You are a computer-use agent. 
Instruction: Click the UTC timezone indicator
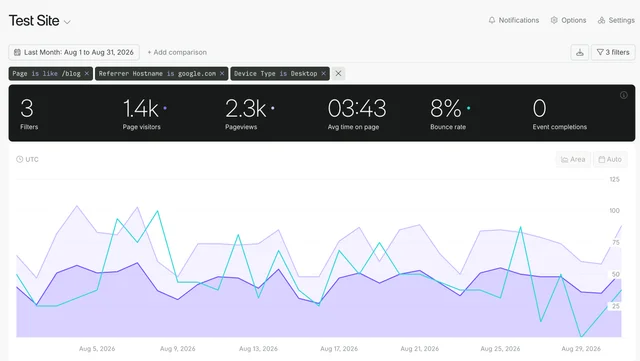coord(27,159)
